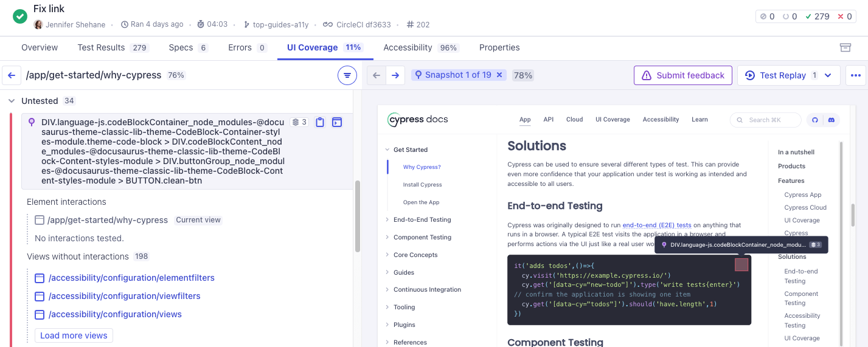
Task: Go to previous snapshot arrow
Action: (x=377, y=75)
